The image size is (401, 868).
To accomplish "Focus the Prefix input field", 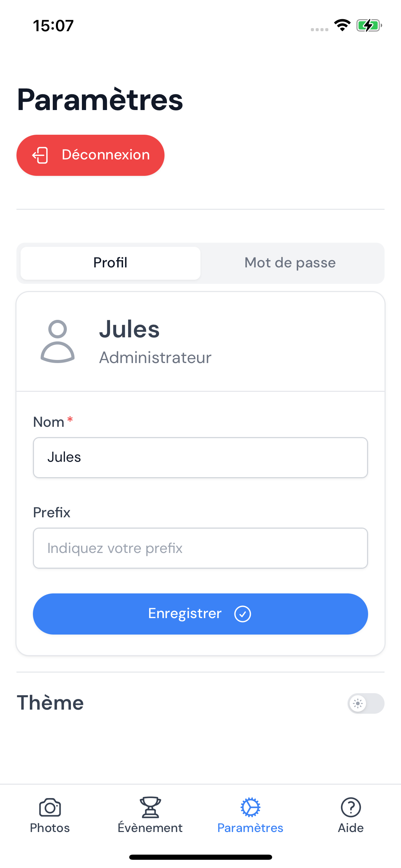I will point(200,548).
